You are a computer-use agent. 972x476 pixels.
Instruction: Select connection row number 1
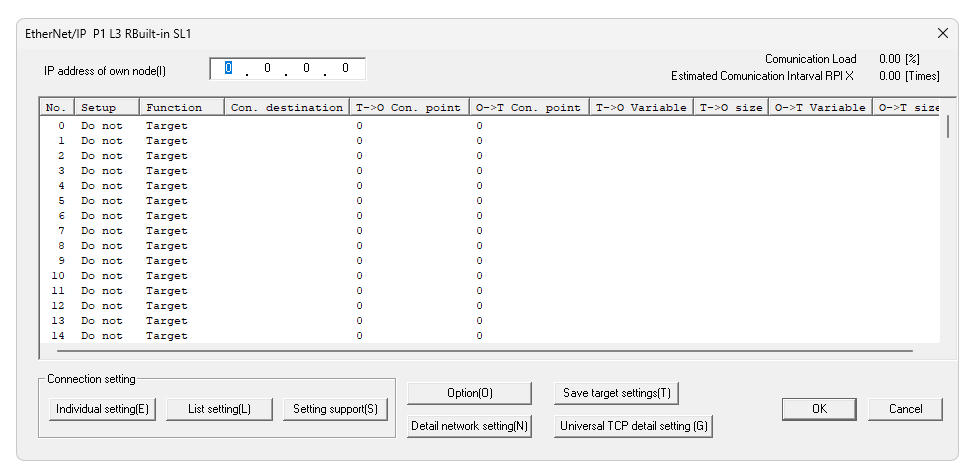coord(490,141)
